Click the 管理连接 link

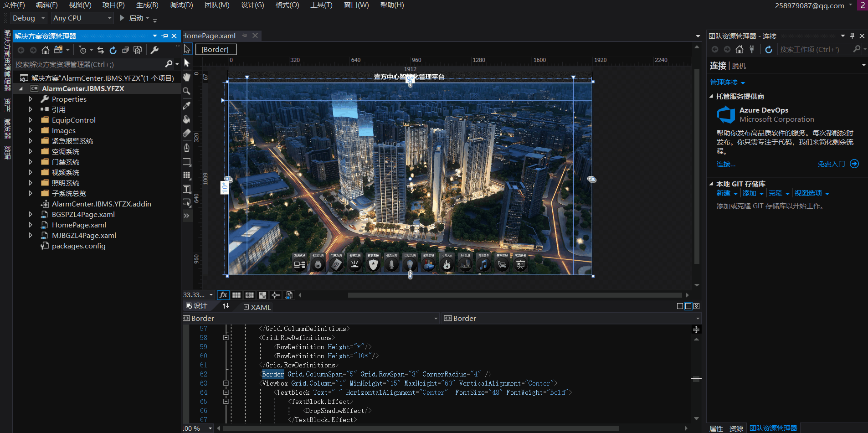click(x=724, y=82)
